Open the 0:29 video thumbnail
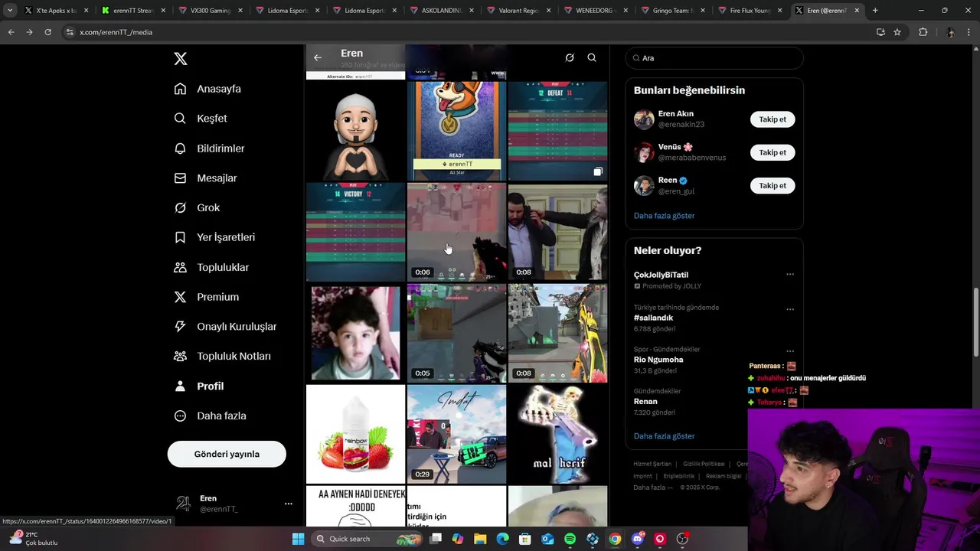 tap(456, 434)
